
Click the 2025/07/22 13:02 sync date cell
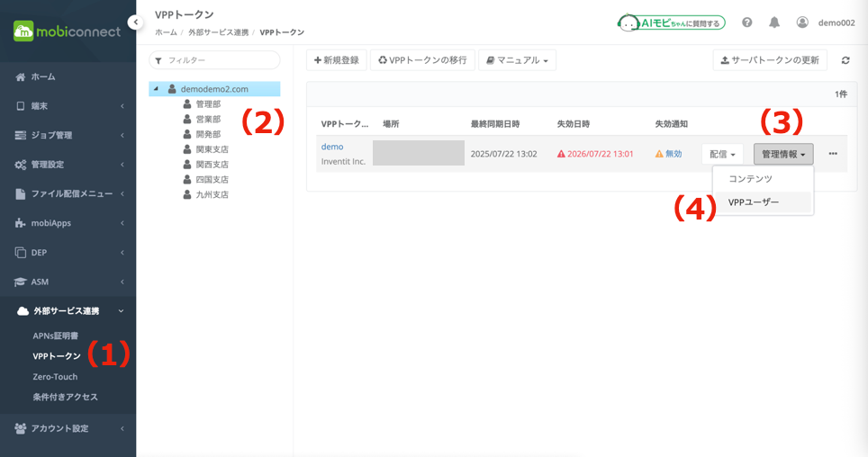(x=503, y=154)
